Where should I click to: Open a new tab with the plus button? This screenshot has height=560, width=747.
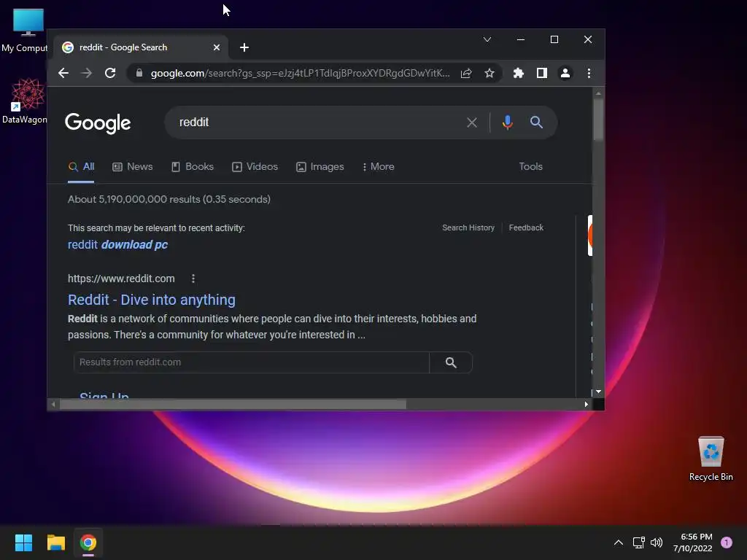tap(244, 47)
